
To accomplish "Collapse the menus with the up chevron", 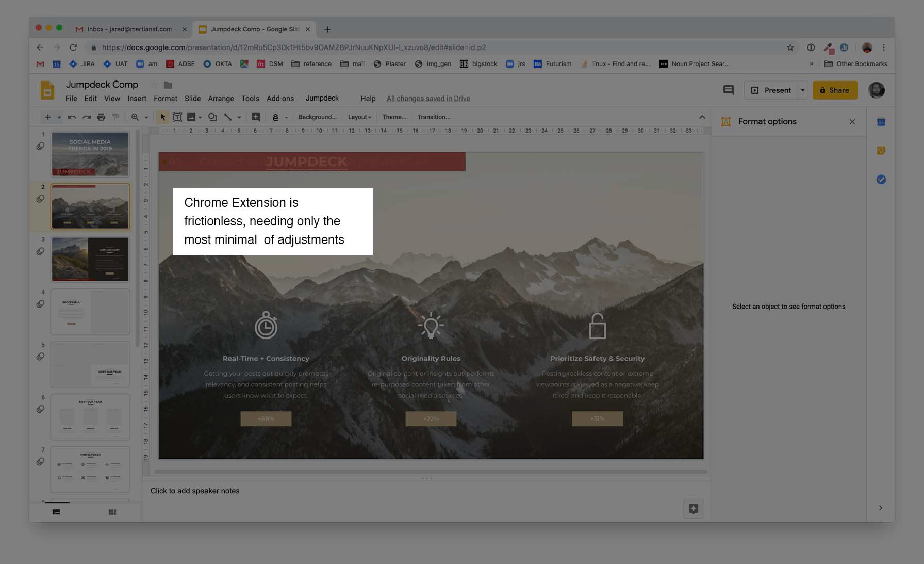I will [x=702, y=117].
